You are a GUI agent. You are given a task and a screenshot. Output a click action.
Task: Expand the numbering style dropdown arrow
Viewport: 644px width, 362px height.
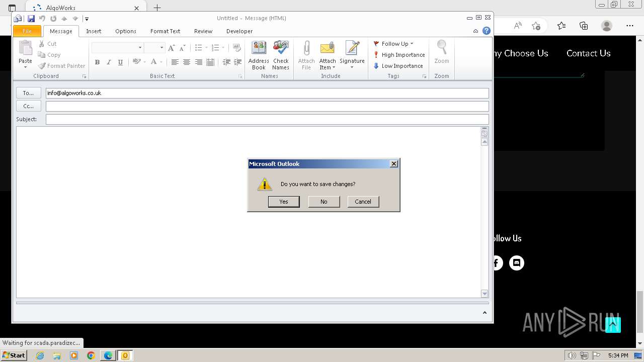223,48
